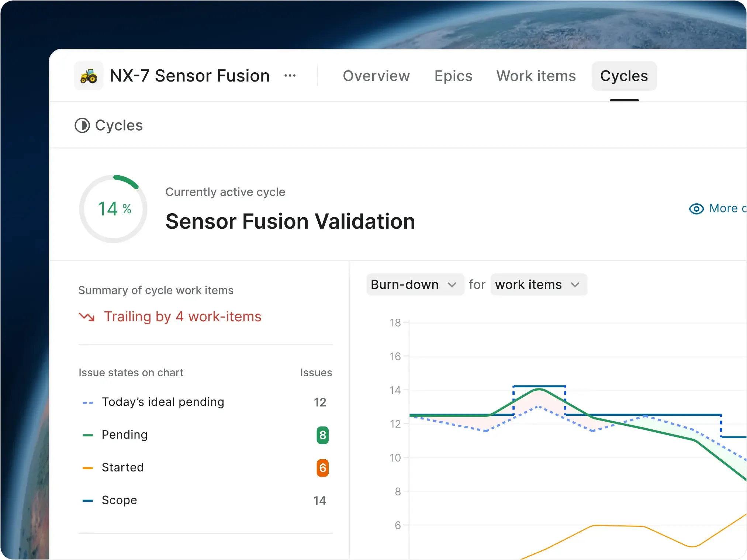Open the project options ellipsis menu
The image size is (747, 560).
(290, 76)
